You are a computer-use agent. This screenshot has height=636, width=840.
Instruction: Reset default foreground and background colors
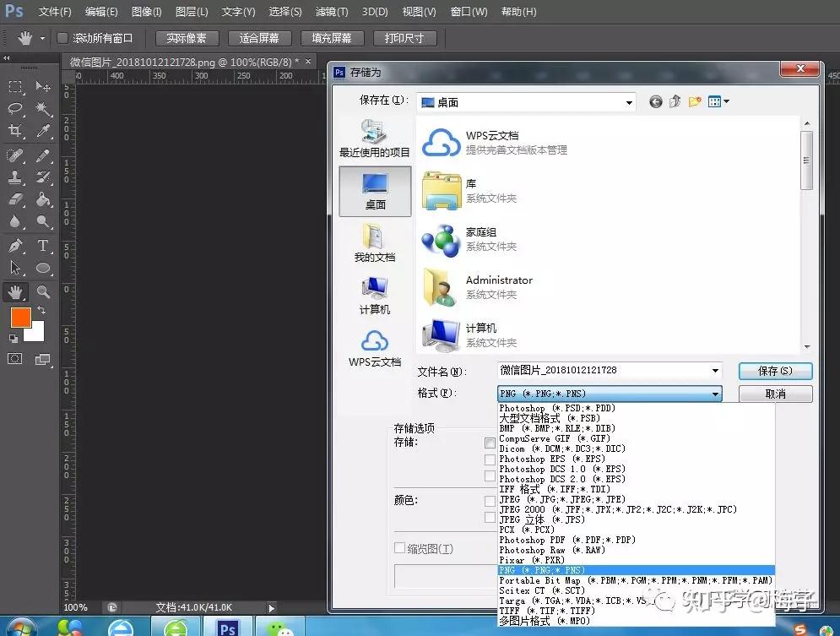pos(14,338)
